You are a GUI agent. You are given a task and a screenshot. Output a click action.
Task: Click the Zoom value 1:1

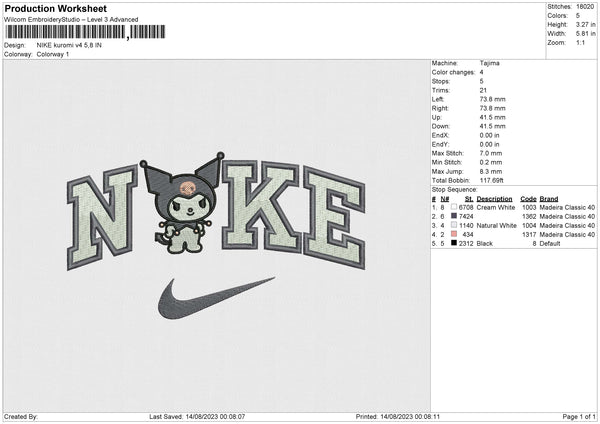[580, 43]
